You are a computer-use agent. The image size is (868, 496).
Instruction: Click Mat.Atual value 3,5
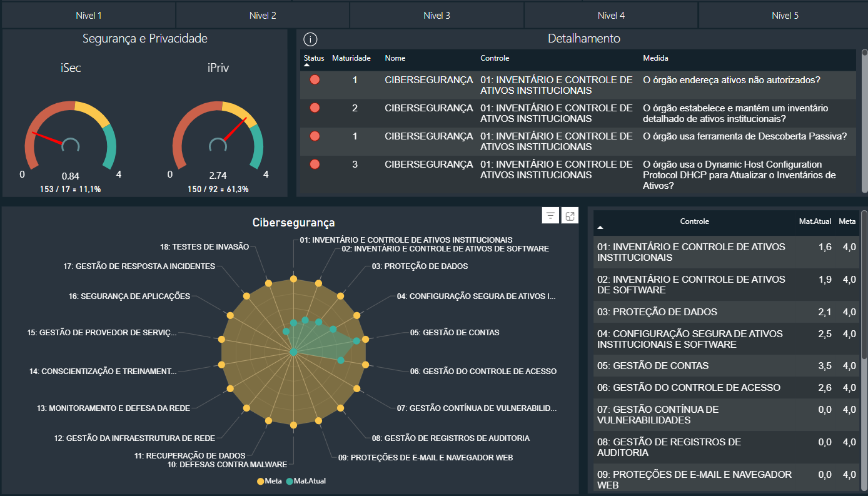pyautogui.click(x=825, y=366)
